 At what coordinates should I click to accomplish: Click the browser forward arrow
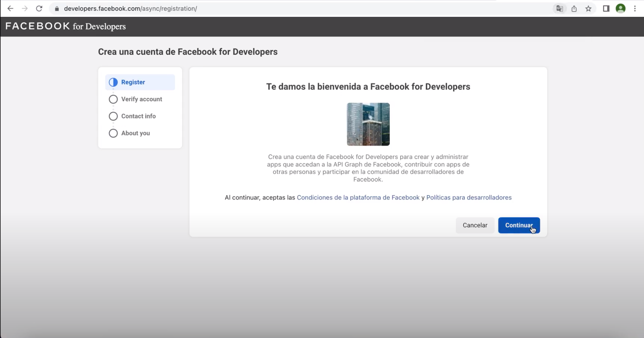point(24,9)
